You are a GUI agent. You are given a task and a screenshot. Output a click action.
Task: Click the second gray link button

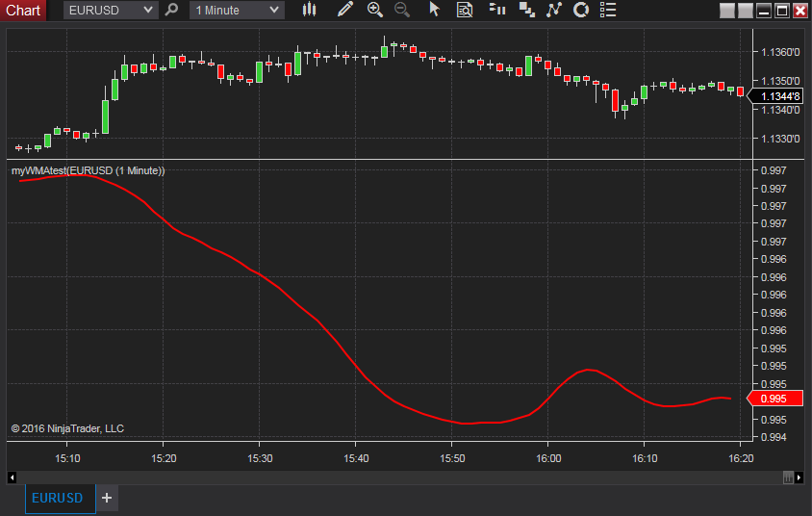[x=746, y=11]
